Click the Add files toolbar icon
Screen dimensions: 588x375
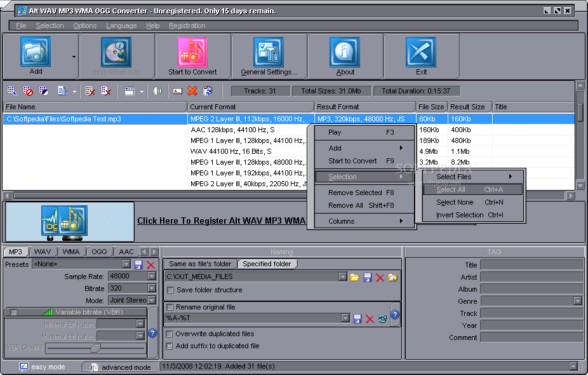36,52
